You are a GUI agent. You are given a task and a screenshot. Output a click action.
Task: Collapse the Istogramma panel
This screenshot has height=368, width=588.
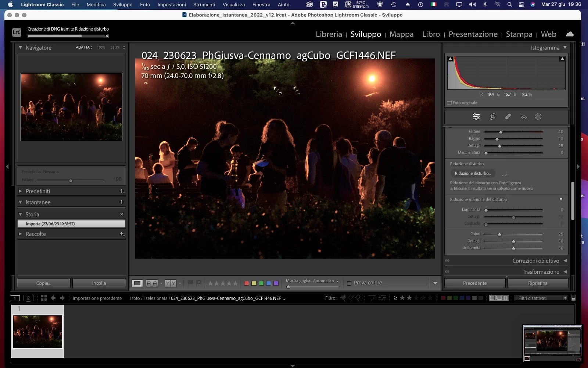tap(565, 47)
